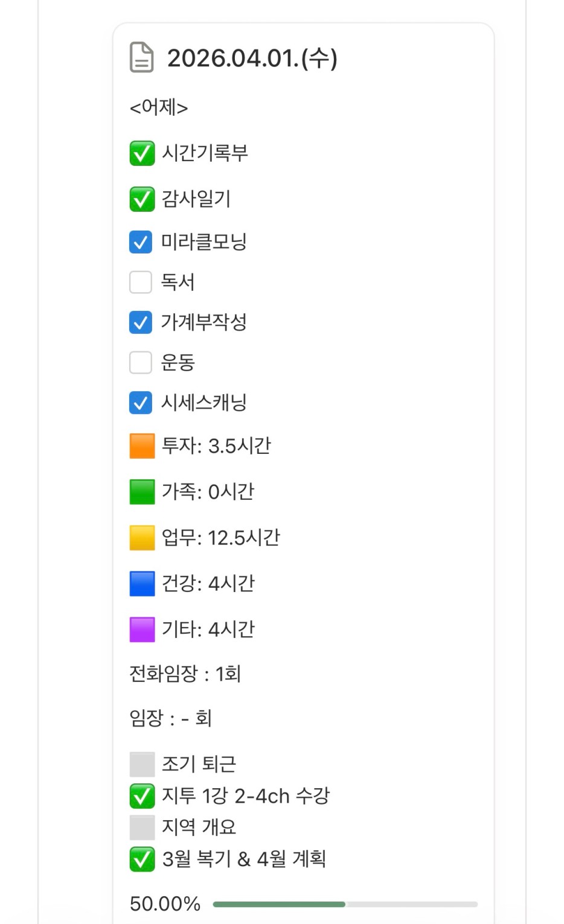
Task: Click gray square beside 조기 퇴근
Action: (142, 764)
